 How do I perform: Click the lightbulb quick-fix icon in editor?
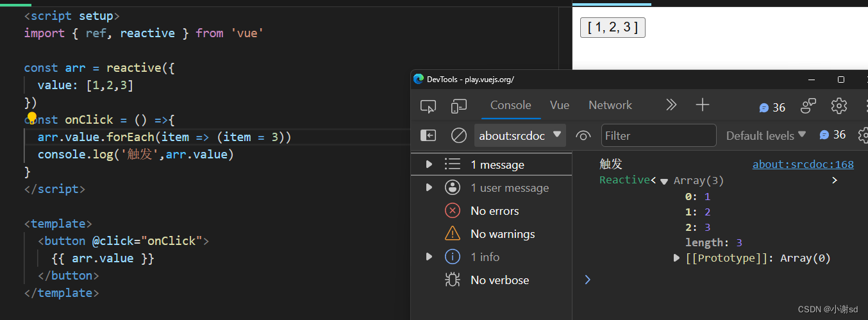(x=31, y=118)
